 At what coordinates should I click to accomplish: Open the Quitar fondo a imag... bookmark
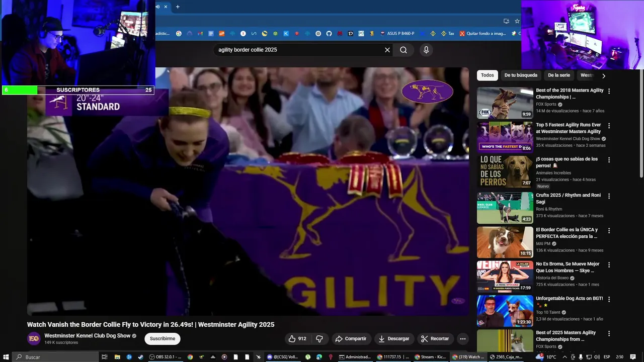tap(482, 34)
